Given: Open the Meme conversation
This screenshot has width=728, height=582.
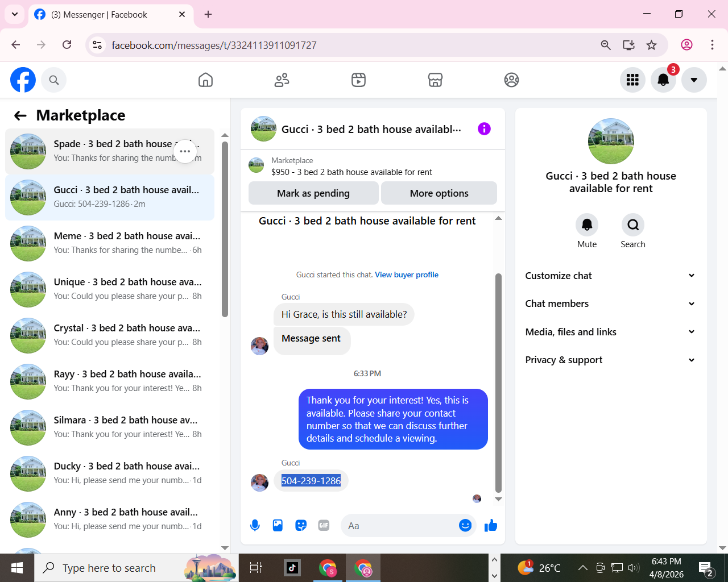Looking at the screenshot, I should [110, 243].
